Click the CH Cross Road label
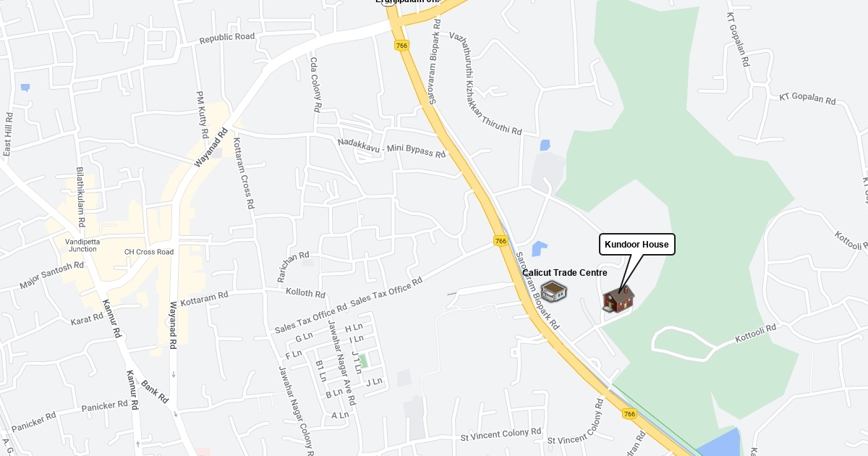This screenshot has width=868, height=456. [149, 252]
